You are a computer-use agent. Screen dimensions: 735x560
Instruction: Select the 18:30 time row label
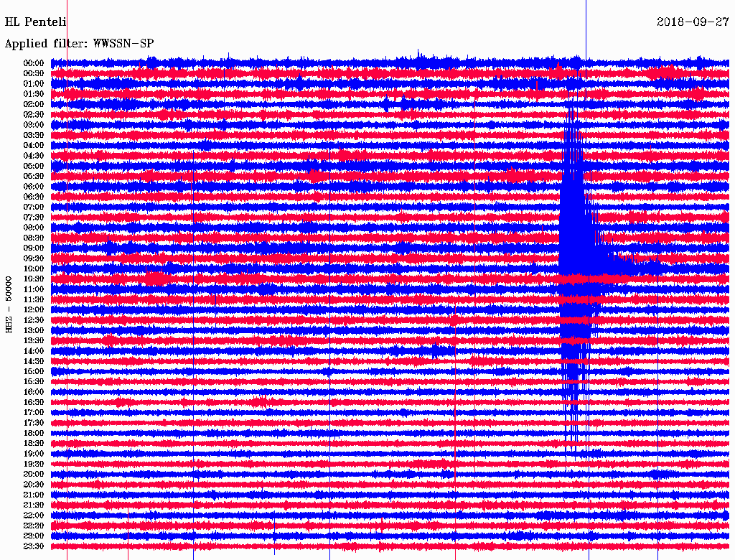(x=33, y=444)
